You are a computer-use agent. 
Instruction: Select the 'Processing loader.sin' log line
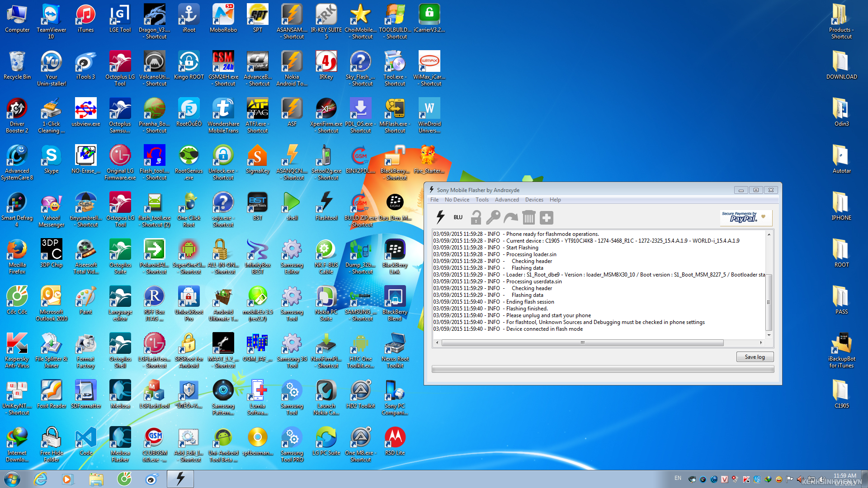pyautogui.click(x=495, y=254)
